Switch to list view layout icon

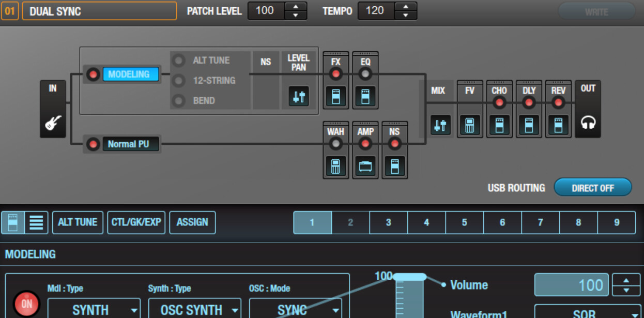click(36, 222)
